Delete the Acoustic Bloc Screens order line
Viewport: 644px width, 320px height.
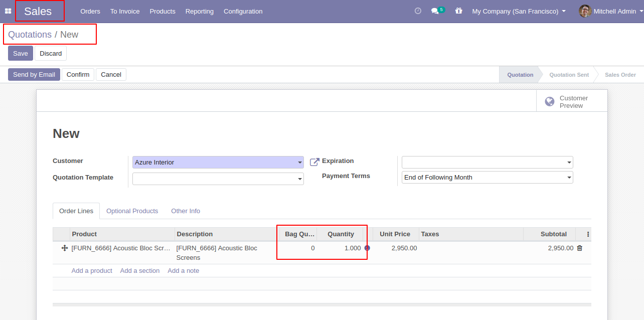tap(580, 248)
